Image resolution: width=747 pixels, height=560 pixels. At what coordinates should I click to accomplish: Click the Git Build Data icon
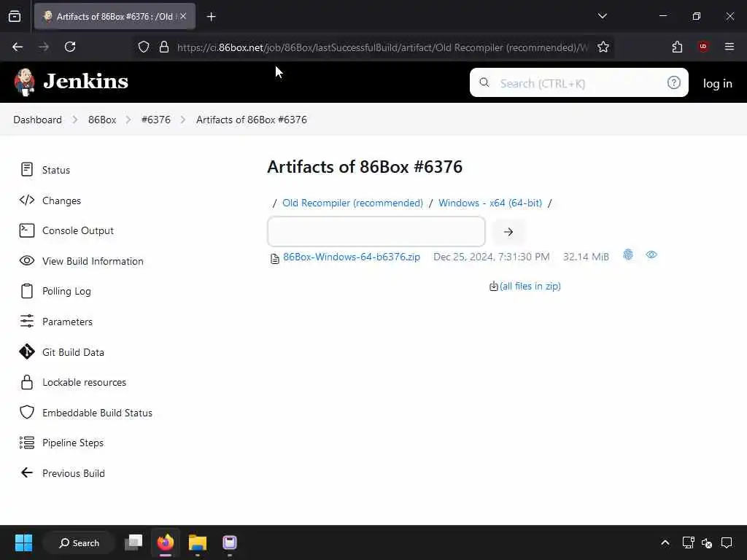27,352
